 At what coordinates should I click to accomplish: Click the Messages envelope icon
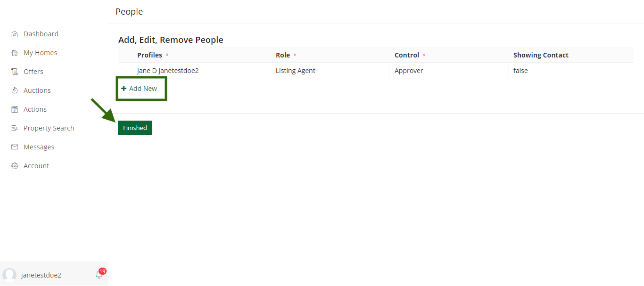pyautogui.click(x=15, y=147)
